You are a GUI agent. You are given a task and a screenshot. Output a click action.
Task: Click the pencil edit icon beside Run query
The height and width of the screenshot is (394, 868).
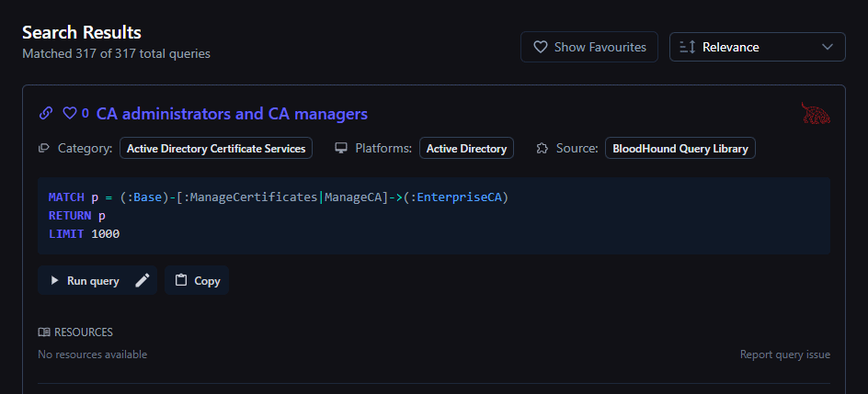pyautogui.click(x=142, y=281)
